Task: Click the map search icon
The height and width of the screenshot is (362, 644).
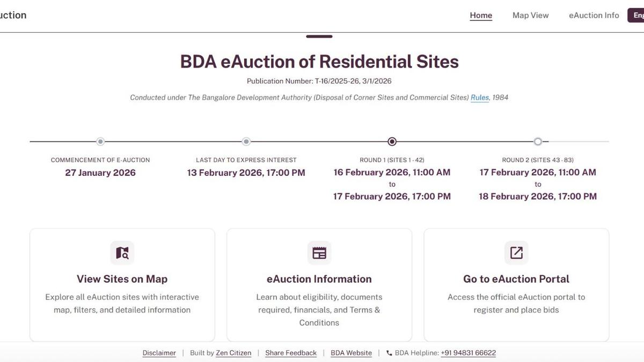Action: tap(122, 253)
